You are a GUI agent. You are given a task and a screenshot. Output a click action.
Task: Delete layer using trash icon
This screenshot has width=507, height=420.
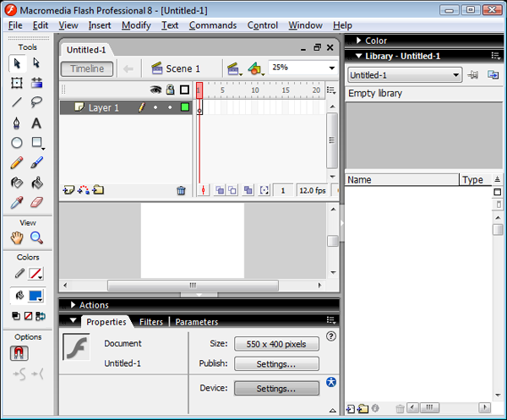[x=181, y=190]
